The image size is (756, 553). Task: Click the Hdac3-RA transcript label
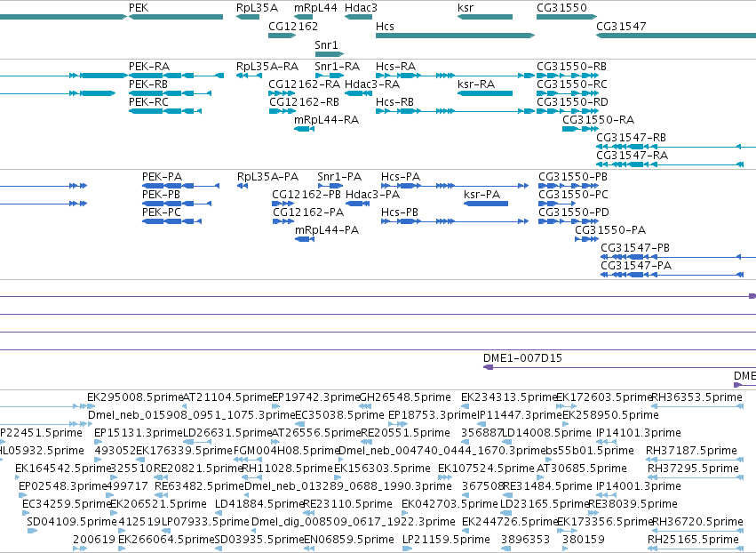click(x=371, y=84)
